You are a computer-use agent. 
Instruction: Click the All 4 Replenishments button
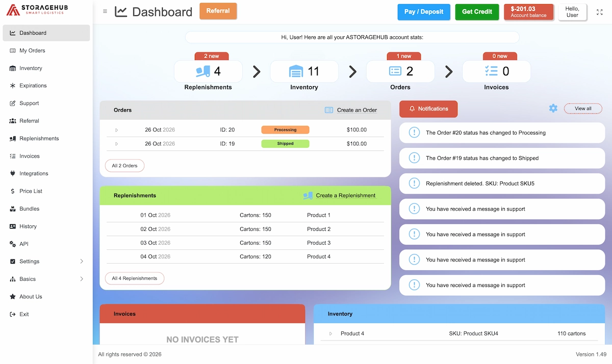(x=135, y=278)
